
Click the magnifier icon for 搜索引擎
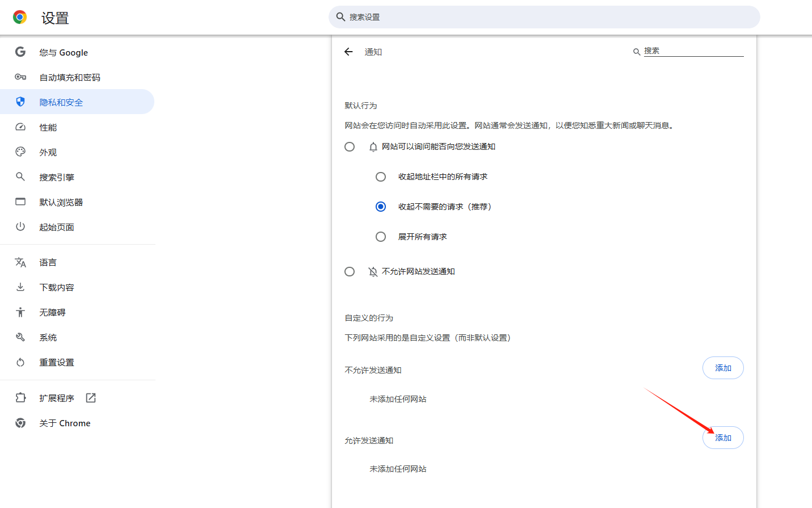coord(20,177)
